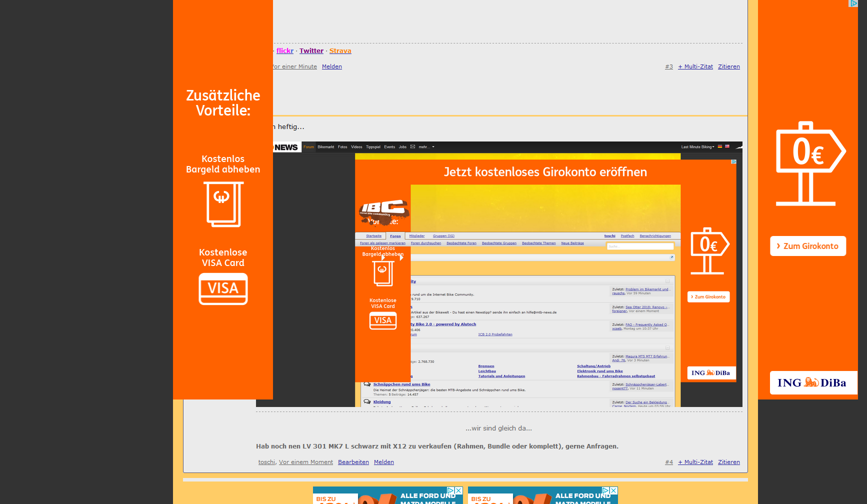Report post #3 via Melden
The width and height of the screenshot is (867, 504).
pos(331,66)
